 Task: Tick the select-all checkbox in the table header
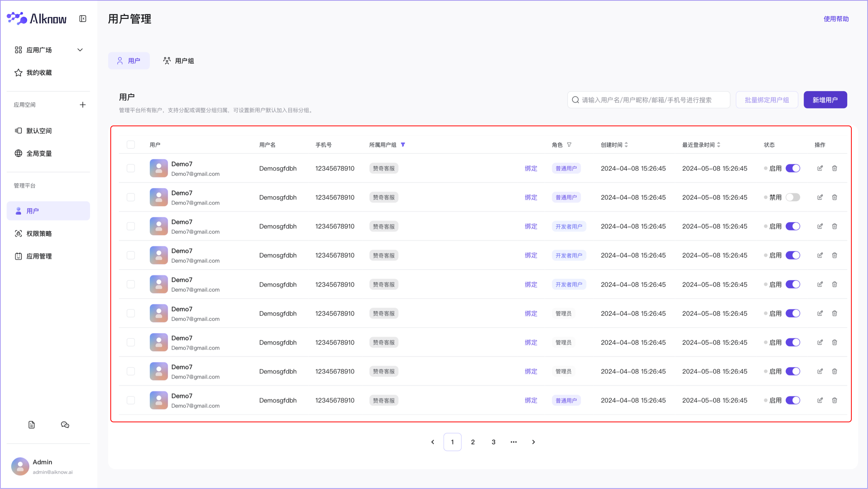point(131,145)
